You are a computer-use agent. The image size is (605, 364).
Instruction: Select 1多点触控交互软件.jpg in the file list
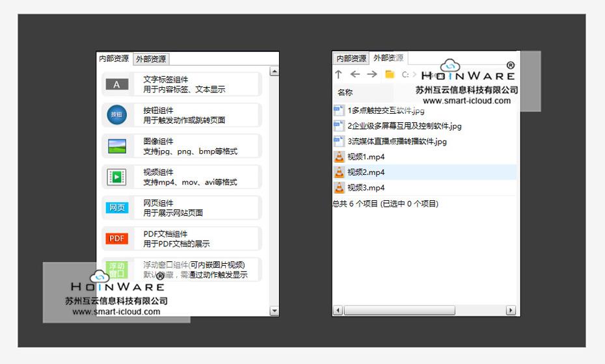pos(386,110)
